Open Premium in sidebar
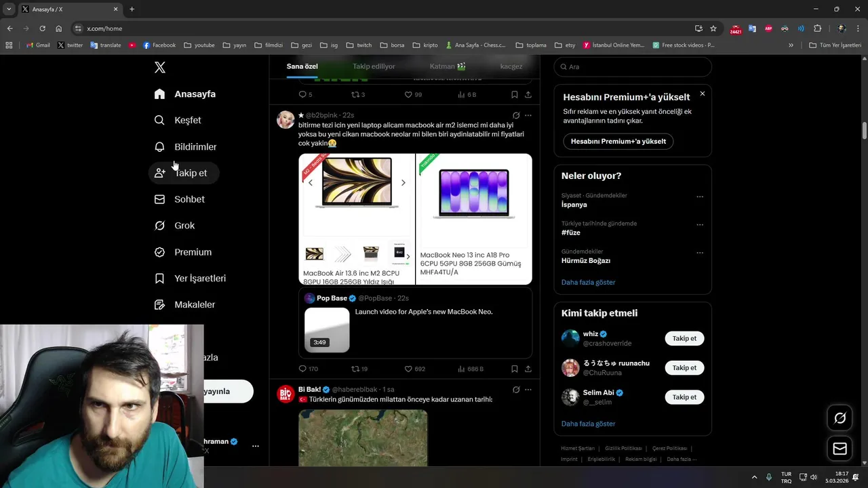 pos(182,252)
